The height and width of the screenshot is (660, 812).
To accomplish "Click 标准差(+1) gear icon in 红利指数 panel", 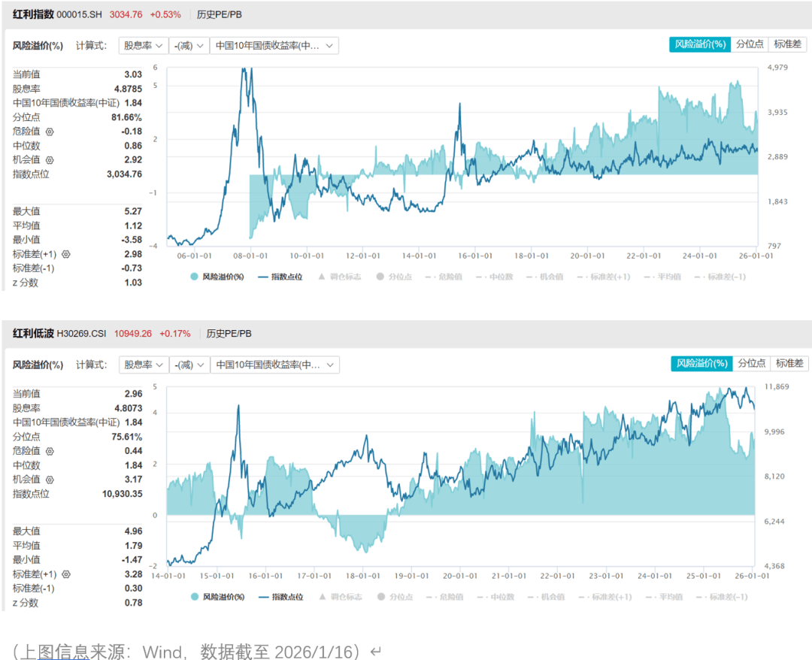I will (66, 254).
